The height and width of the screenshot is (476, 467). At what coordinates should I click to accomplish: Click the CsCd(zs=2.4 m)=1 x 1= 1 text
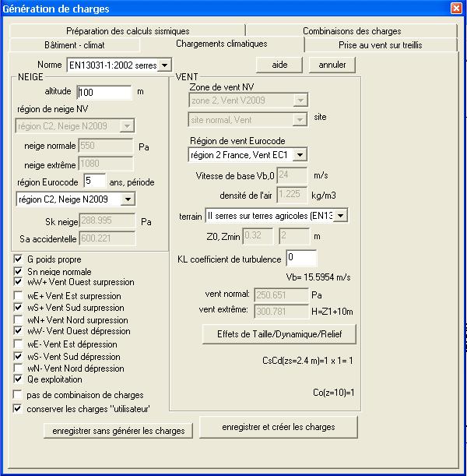point(307,361)
